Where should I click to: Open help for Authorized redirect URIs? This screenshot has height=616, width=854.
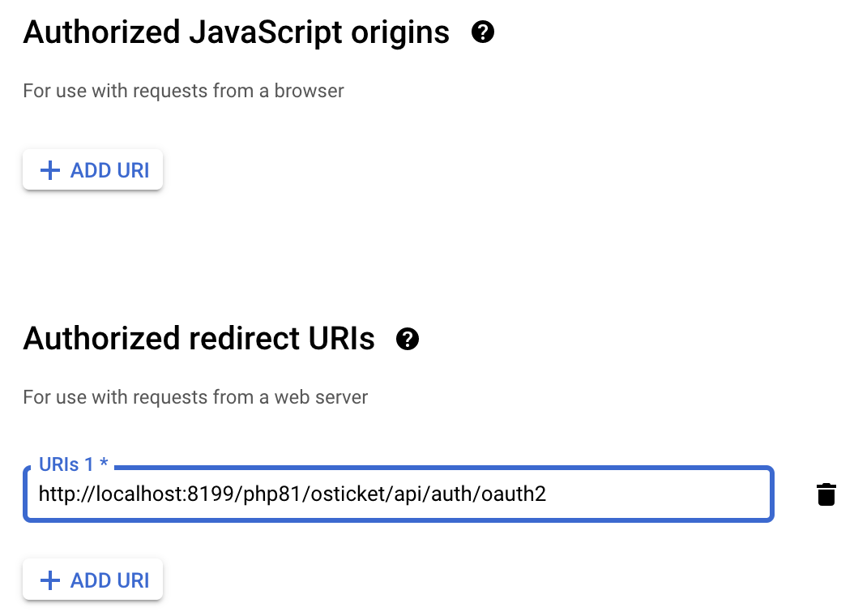coord(408,339)
